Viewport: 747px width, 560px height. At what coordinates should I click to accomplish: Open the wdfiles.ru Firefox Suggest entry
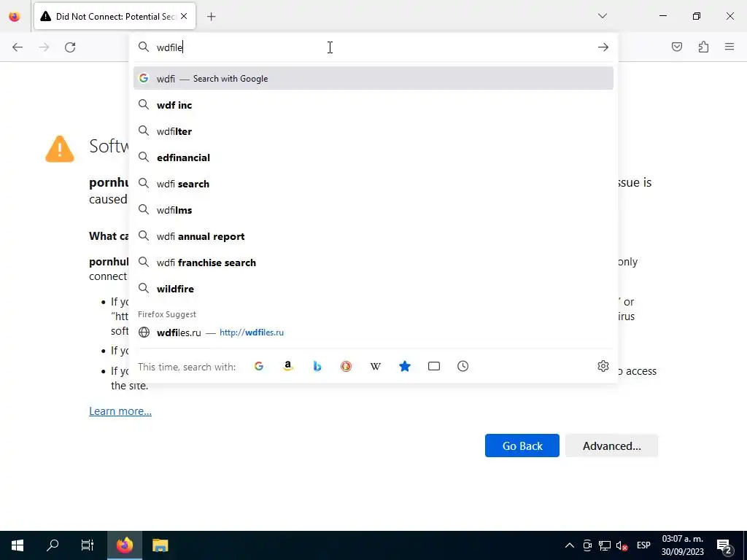373,332
